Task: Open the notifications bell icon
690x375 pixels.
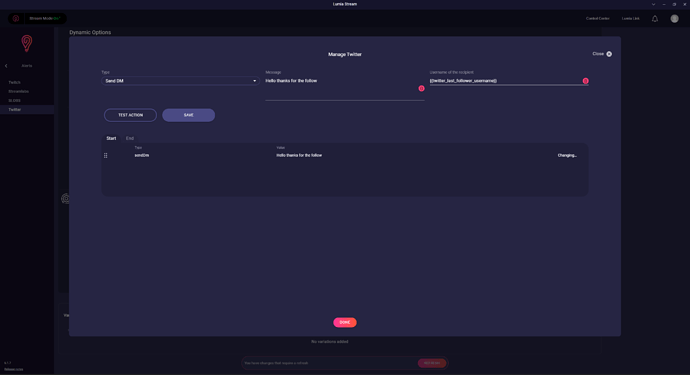Action: [655, 18]
